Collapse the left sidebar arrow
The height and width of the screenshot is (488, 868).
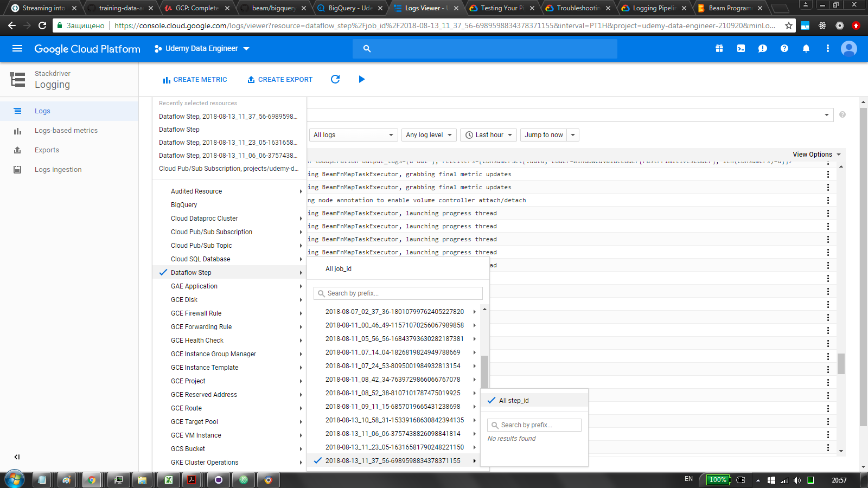(x=17, y=457)
